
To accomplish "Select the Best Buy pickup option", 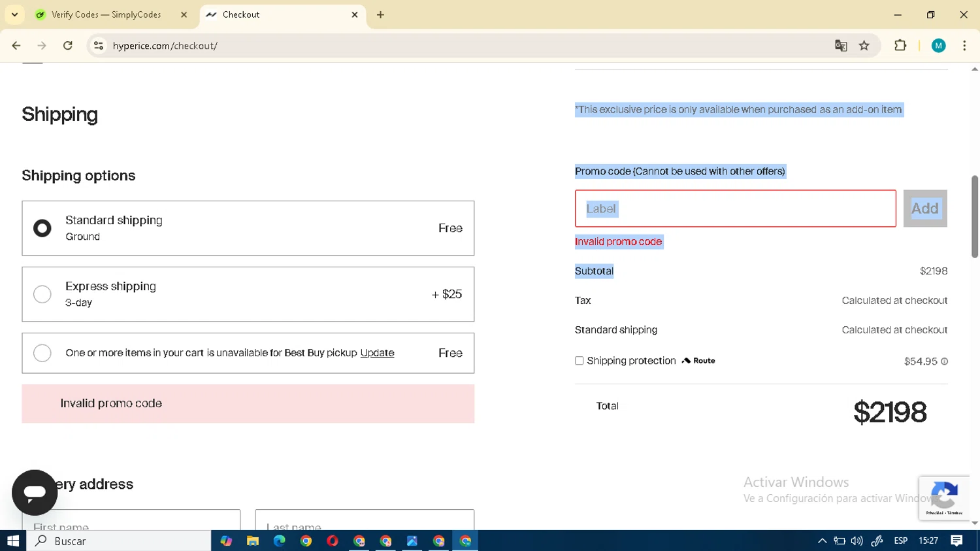I will 42,353.
